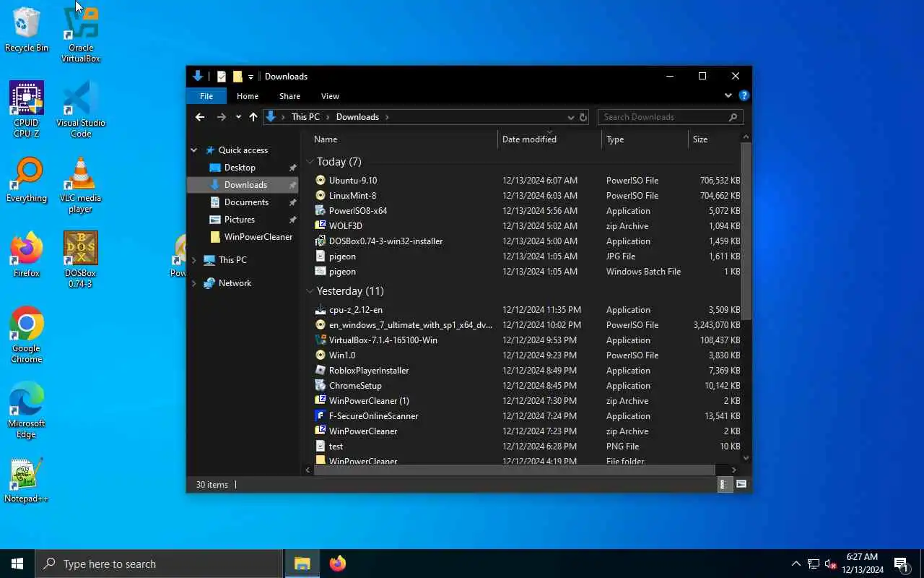The height and width of the screenshot is (578, 924).
Task: Collapse the Yesterday (11) group
Action: point(310,291)
